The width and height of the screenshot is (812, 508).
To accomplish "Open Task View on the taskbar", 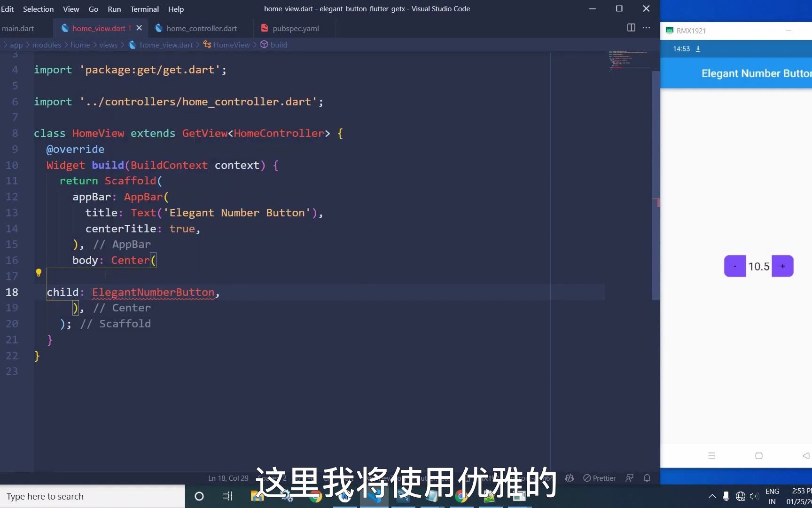I will (227, 496).
